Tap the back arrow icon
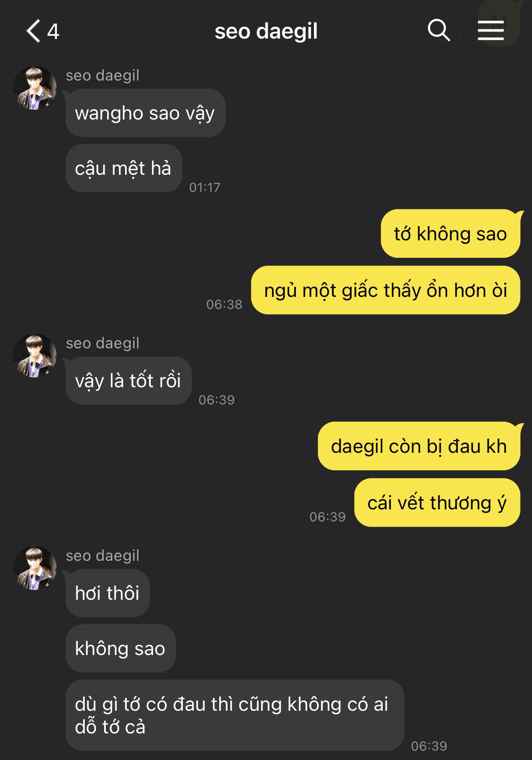Image resolution: width=532 pixels, height=760 pixels. click(x=33, y=31)
